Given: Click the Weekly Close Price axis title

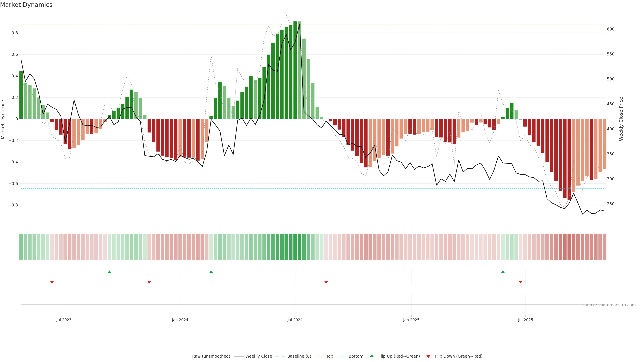Looking at the screenshot, I should click(621, 119).
